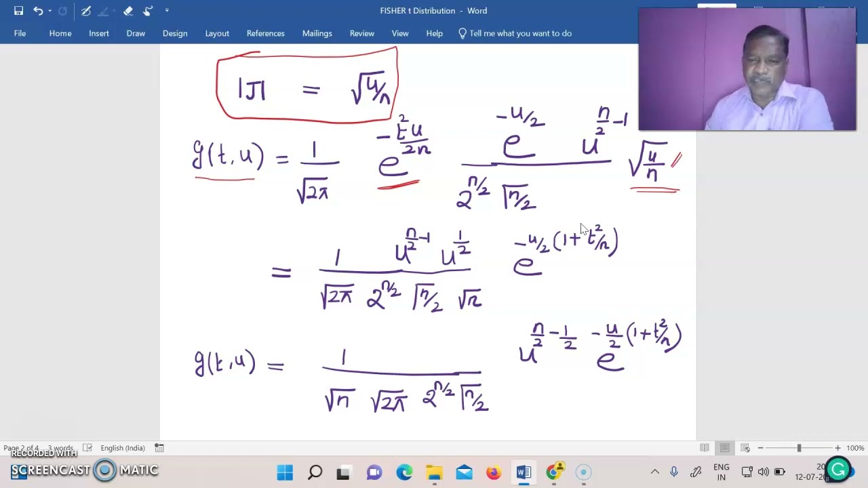Open zoom dialog via 100% label
This screenshot has height=488, width=868.
point(855,448)
